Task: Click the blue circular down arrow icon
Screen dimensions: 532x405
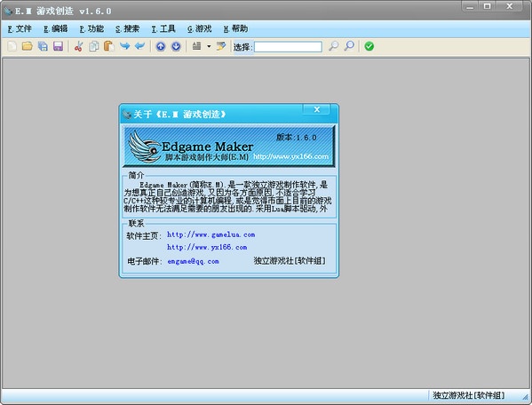Action: (176, 46)
